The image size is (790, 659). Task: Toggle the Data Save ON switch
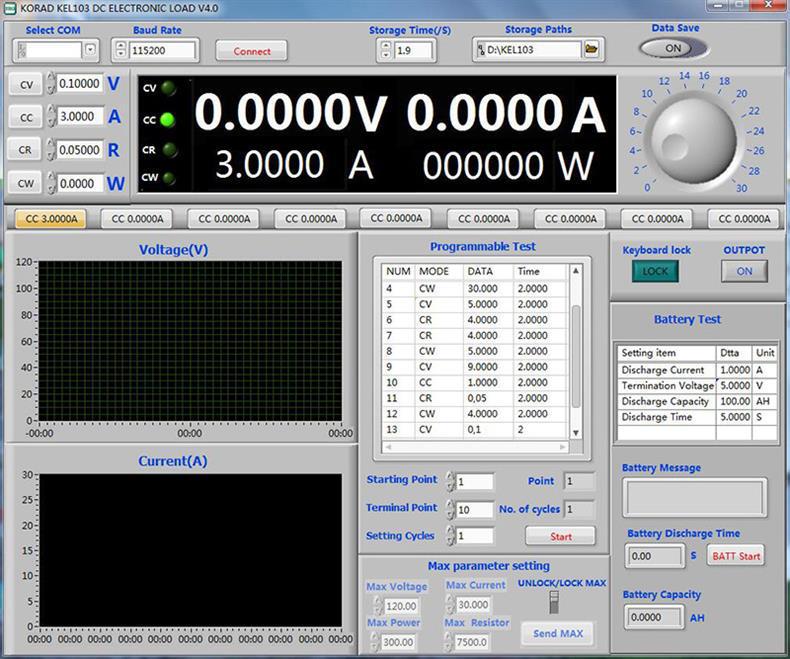674,48
